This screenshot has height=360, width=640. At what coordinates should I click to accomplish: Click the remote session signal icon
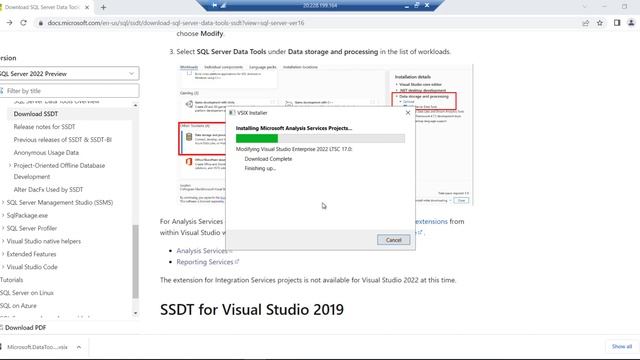click(224, 5)
